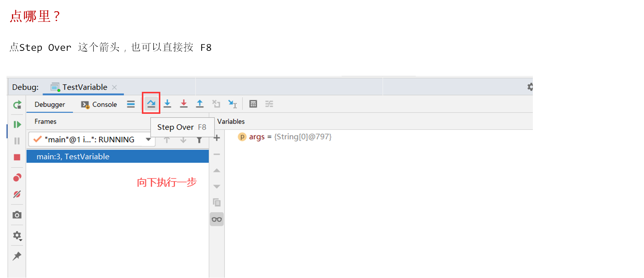
Task: Open the main thread RUNNING dropdown
Action: pyautogui.click(x=92, y=139)
